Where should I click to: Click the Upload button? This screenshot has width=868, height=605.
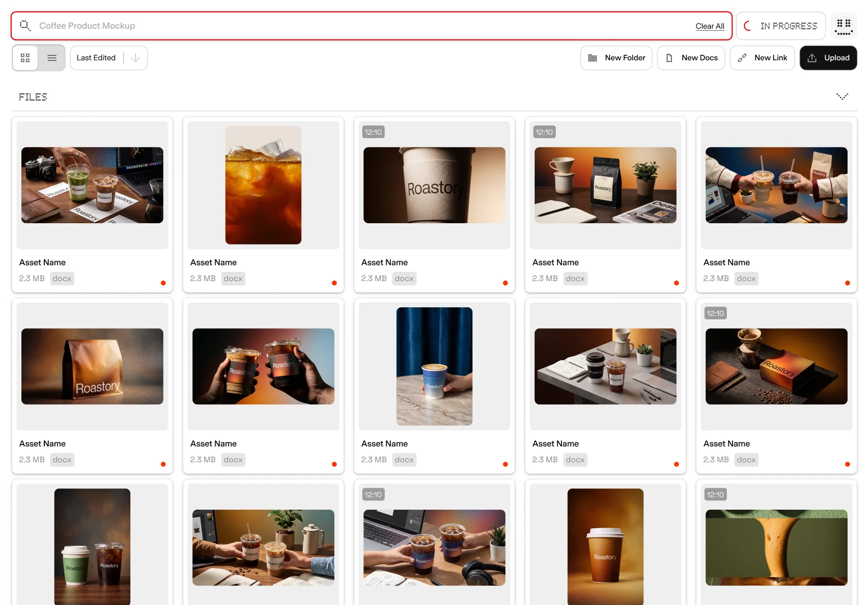click(828, 58)
